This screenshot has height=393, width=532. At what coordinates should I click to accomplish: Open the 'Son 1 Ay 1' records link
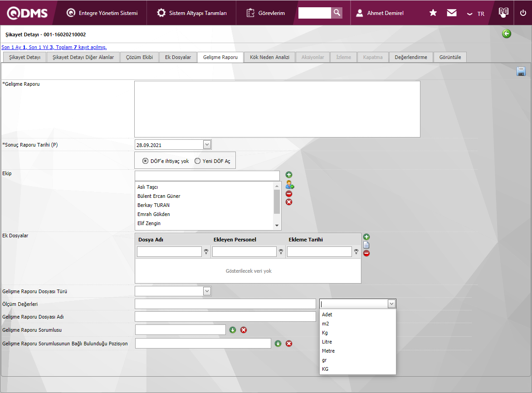click(x=14, y=47)
